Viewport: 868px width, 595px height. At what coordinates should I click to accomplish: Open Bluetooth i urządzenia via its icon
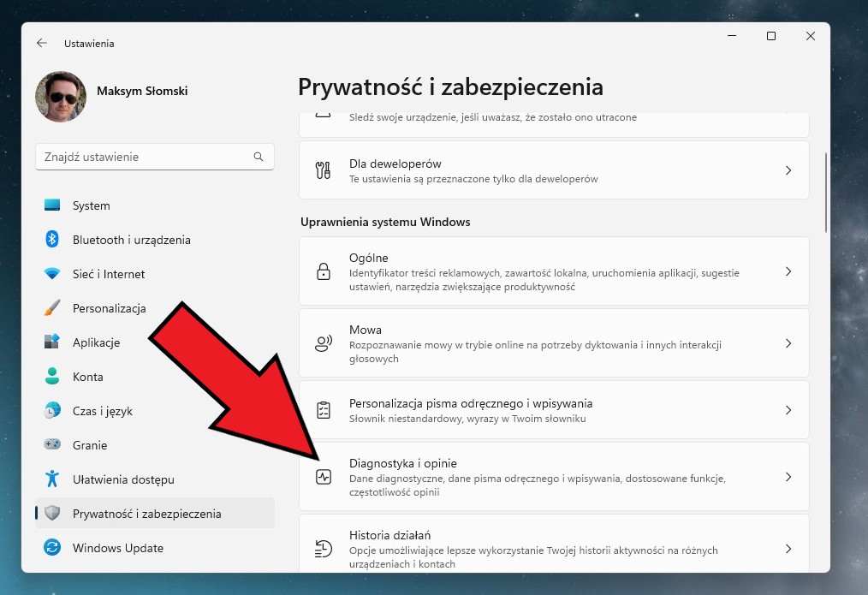tap(53, 240)
